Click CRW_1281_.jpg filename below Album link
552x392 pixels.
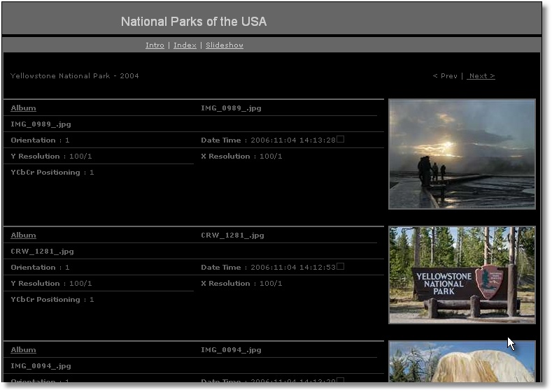tap(42, 252)
